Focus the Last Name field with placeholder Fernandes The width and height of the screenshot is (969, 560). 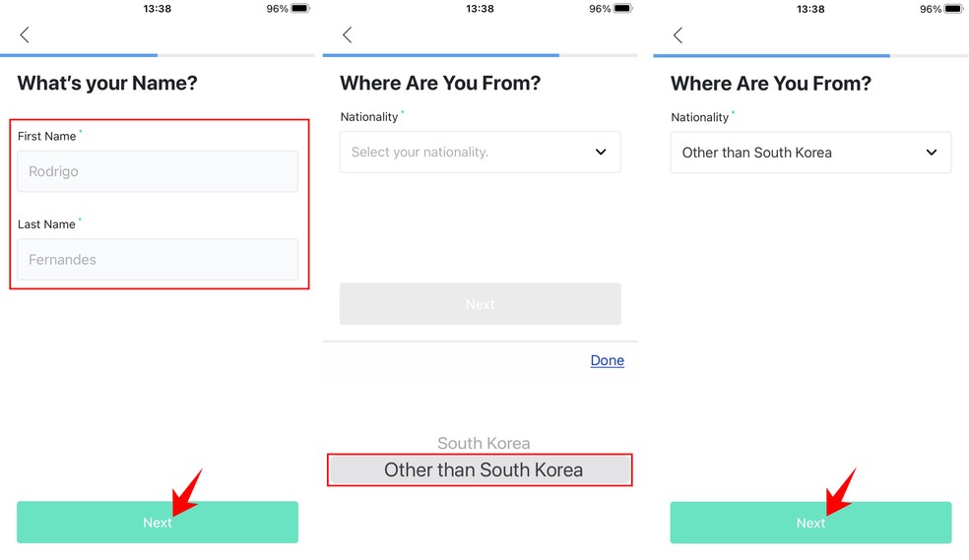(x=158, y=260)
